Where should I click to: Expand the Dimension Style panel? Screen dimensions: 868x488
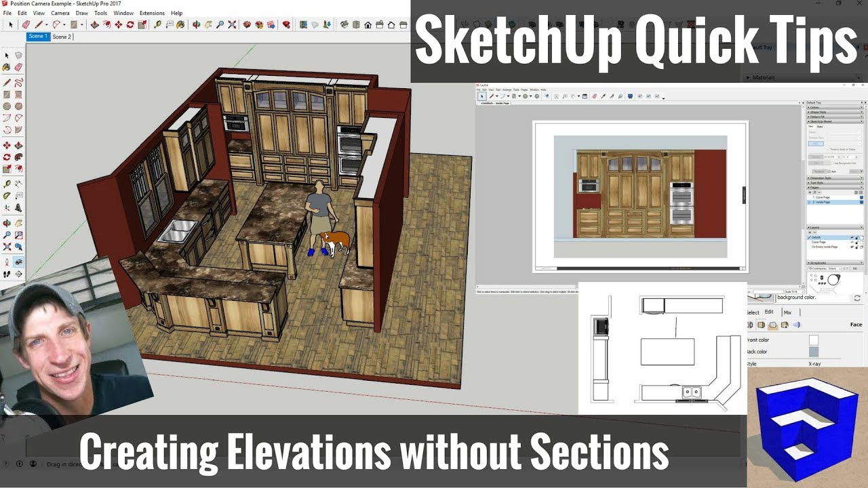[x=835, y=178]
